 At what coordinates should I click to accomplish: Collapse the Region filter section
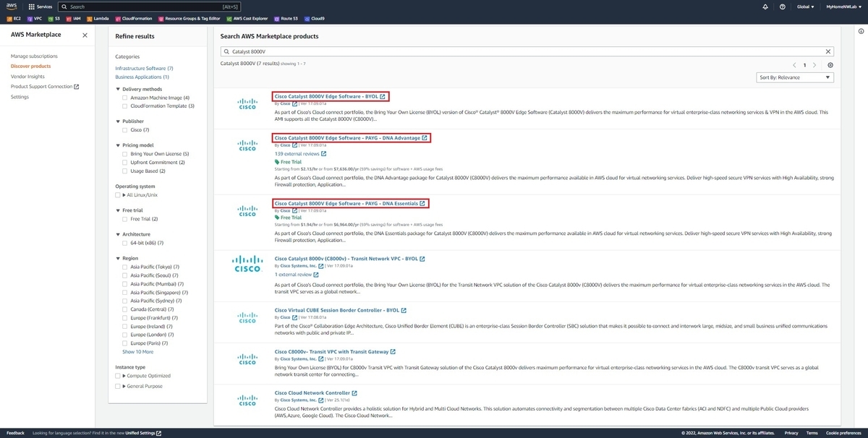point(118,258)
